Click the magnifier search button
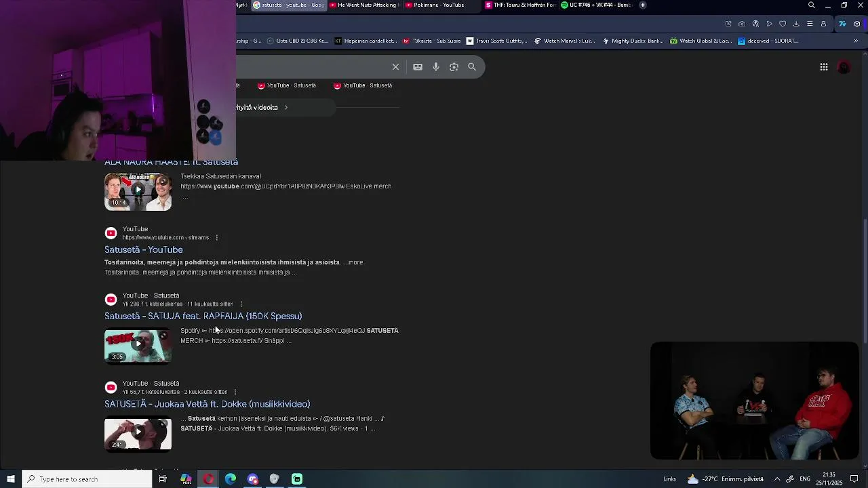This screenshot has width=868, height=488. (472, 67)
